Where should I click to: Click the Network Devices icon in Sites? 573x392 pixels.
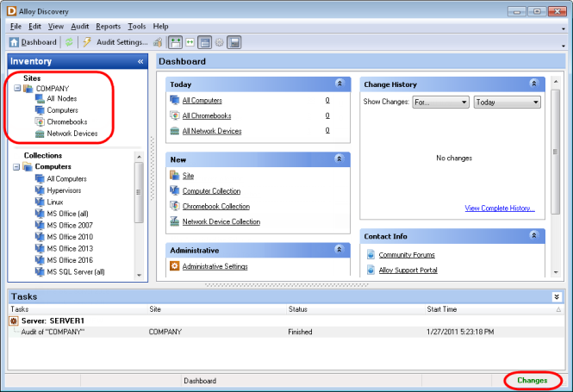click(40, 134)
